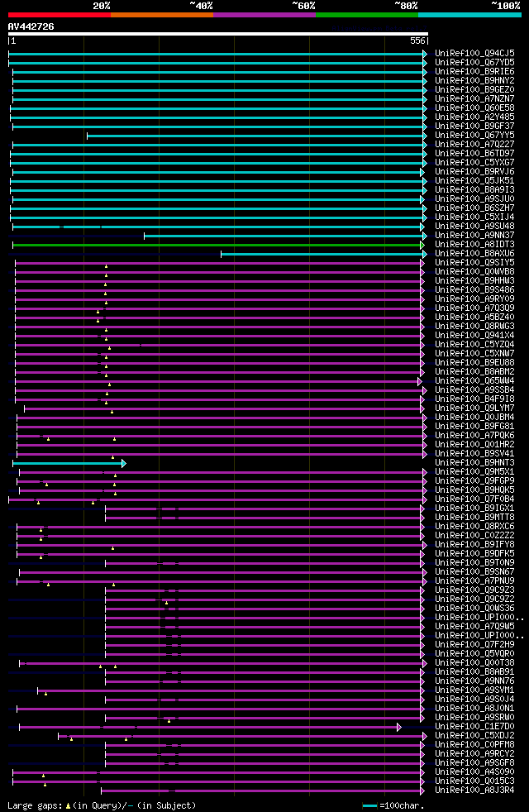Select label UniRef100_B8A9I3

tap(474, 190)
